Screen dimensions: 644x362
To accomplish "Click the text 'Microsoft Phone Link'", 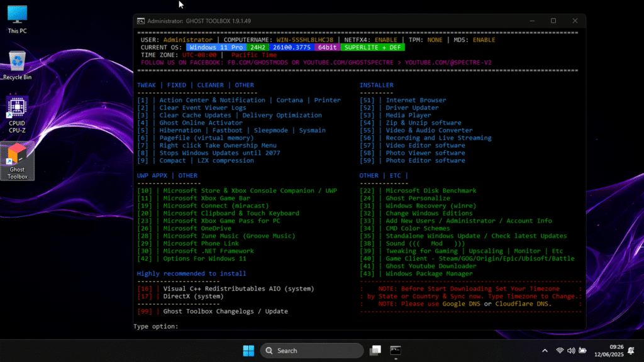I will point(201,243).
